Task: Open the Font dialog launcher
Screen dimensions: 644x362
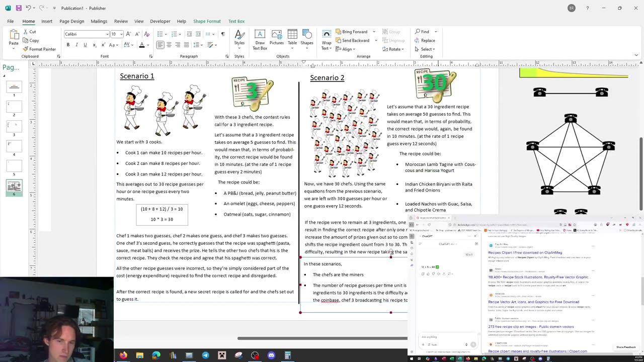Action: coord(150,56)
